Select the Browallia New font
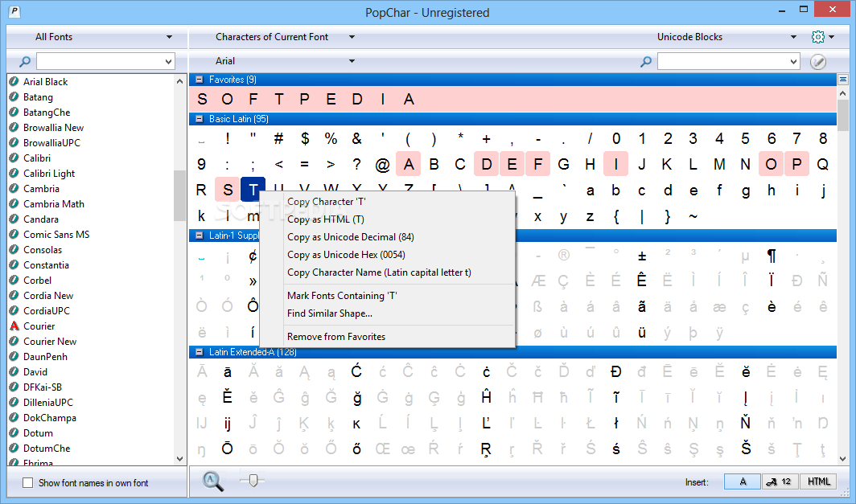 [x=53, y=128]
